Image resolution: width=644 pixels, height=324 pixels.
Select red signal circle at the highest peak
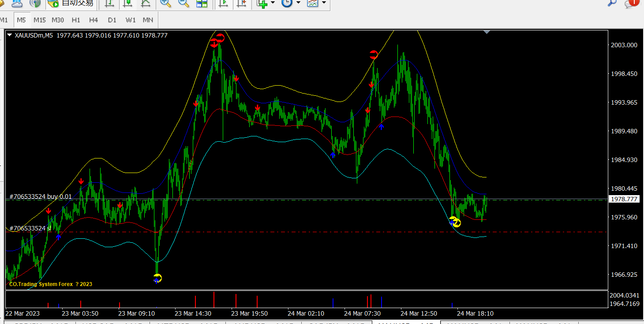coord(220,38)
